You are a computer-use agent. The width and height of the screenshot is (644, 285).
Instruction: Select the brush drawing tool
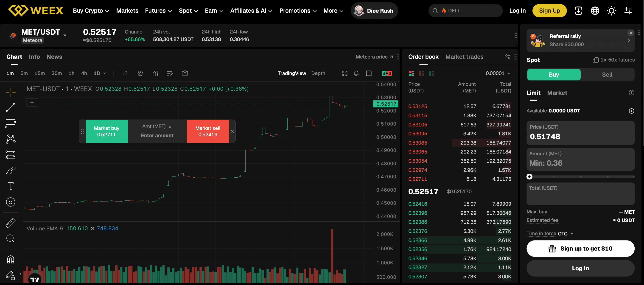pos(11,171)
